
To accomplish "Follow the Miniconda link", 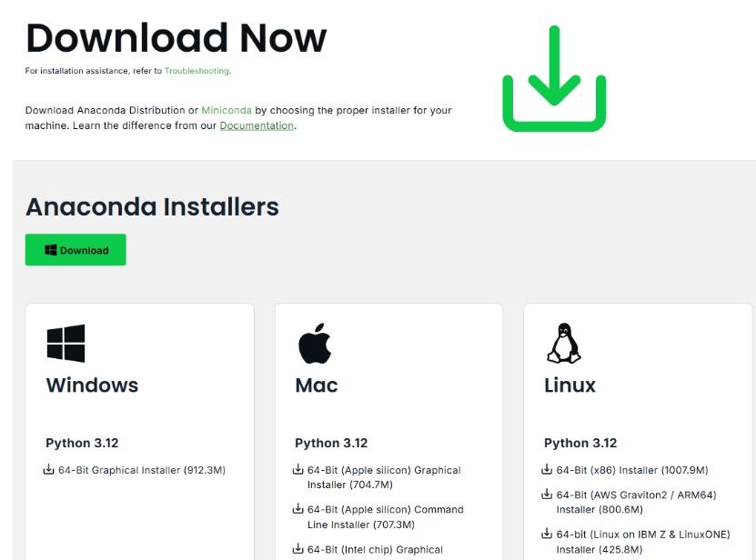I will pyautogui.click(x=227, y=110).
